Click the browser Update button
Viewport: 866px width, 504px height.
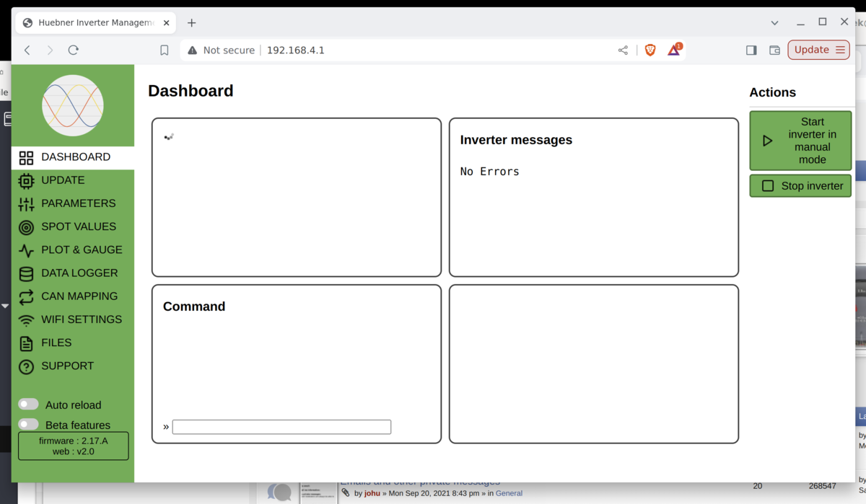pos(818,50)
